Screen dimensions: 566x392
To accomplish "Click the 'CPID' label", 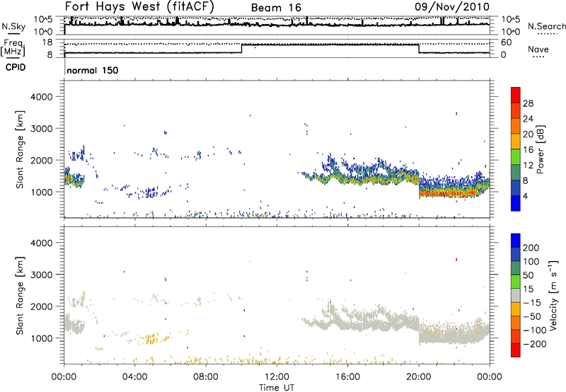I will coord(16,67).
